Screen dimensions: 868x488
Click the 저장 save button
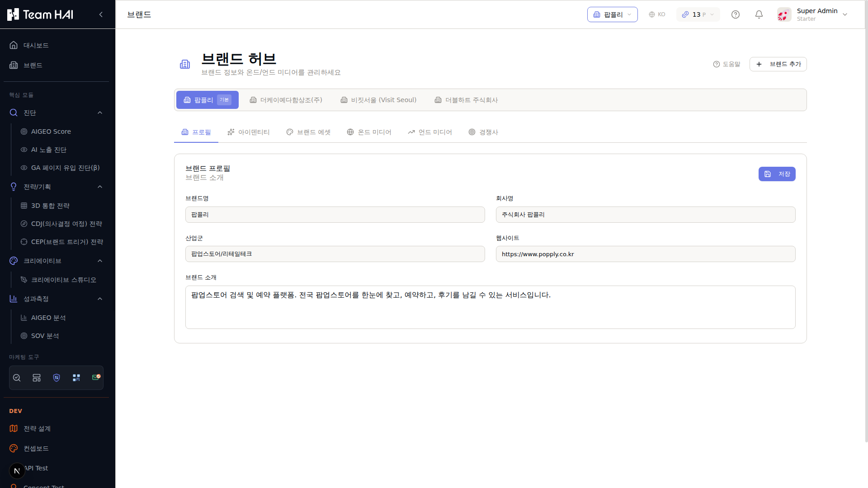[777, 174]
